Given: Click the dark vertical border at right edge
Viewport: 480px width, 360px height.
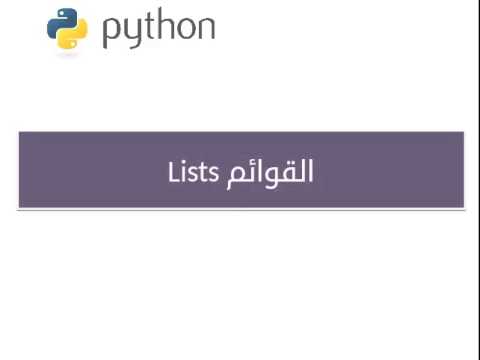Looking at the screenshot, I should (477, 180).
